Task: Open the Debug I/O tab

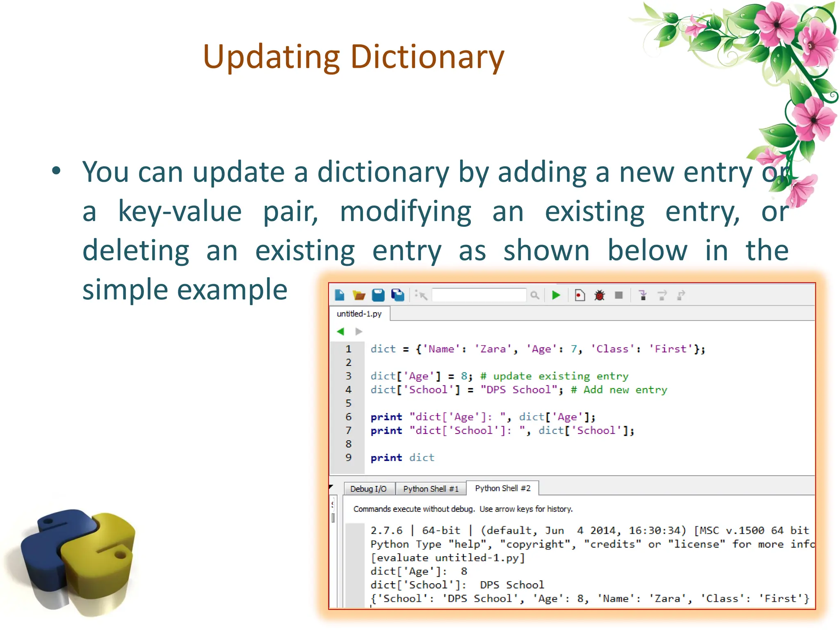Action: [368, 489]
